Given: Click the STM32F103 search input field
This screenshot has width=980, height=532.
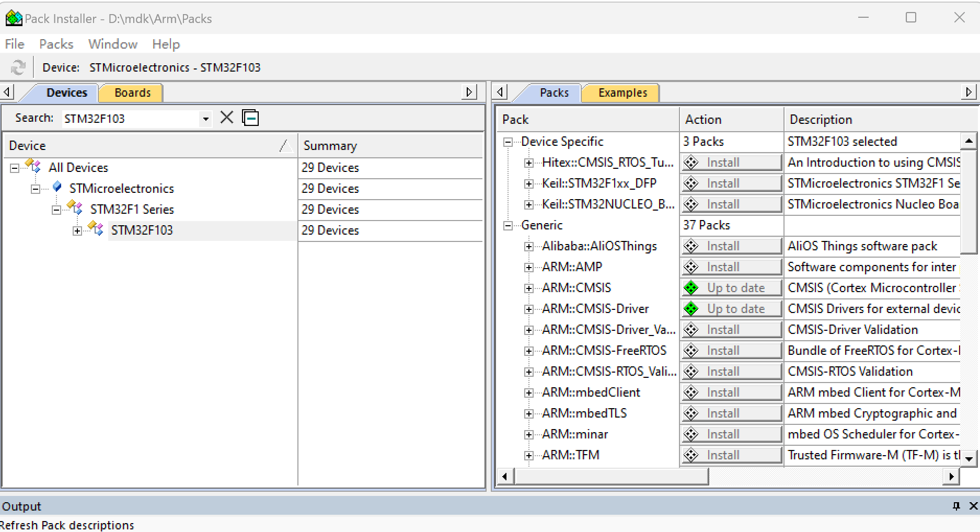Looking at the screenshot, I should (131, 119).
